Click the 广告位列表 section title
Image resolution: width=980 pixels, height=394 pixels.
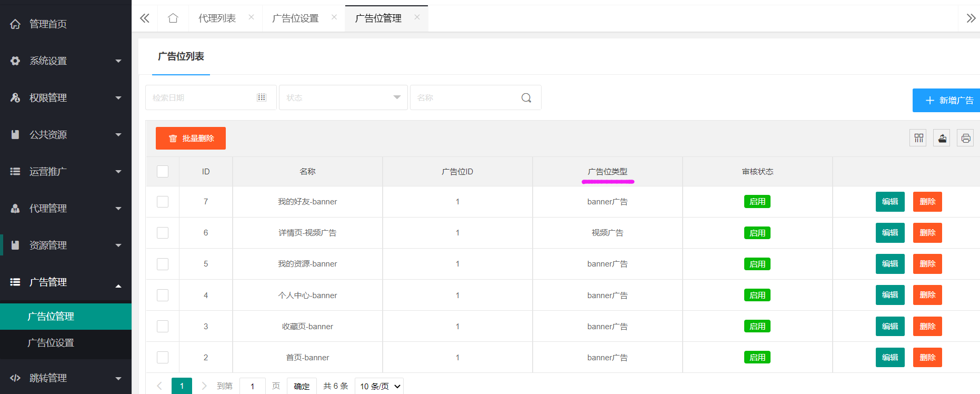click(181, 56)
